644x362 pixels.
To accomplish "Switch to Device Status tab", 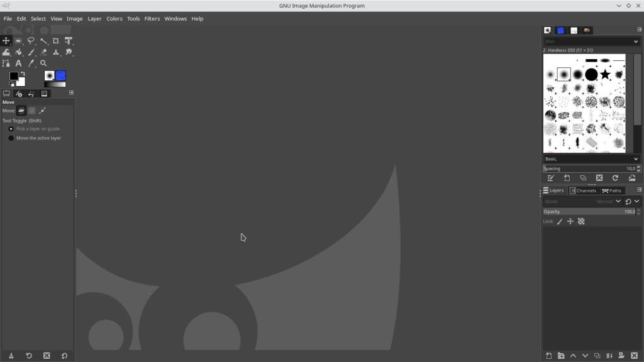I will point(19,94).
